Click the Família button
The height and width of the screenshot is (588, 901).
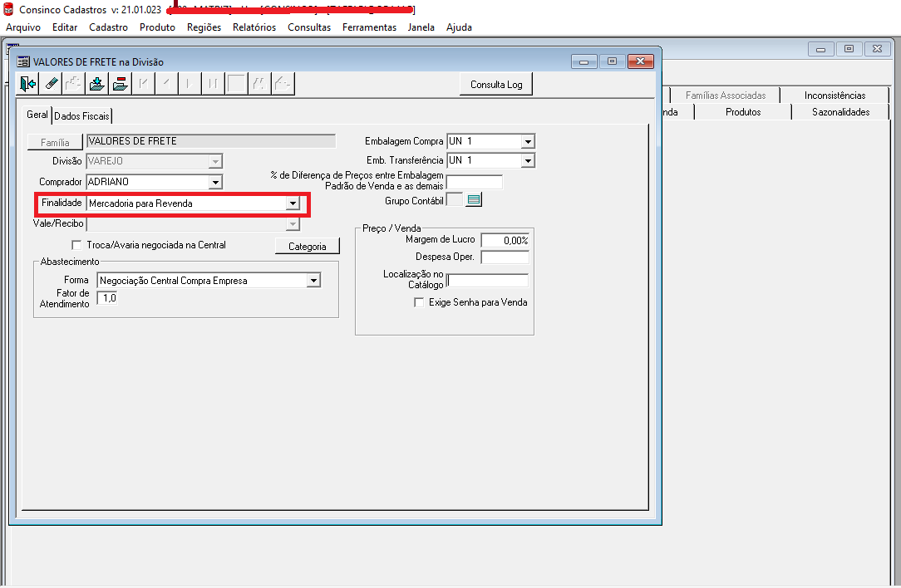tap(55, 142)
